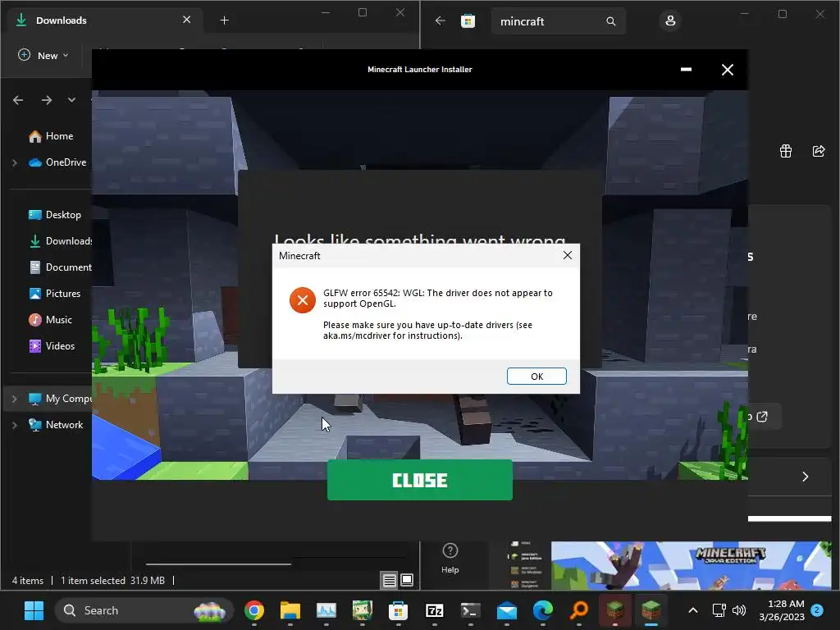This screenshot has width=840, height=630.
Task: Click the share icon in Microsoft Store
Action: click(819, 151)
